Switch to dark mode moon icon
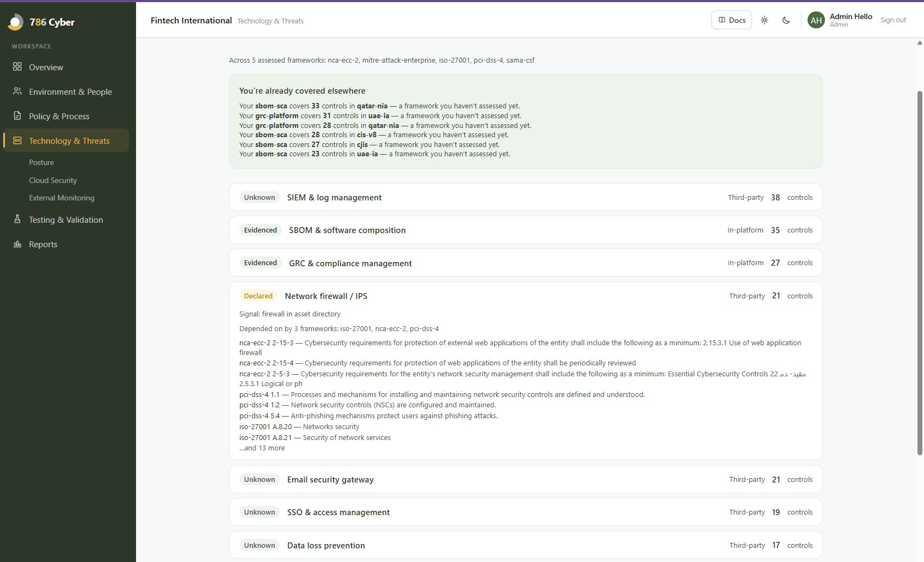Viewport: 924px width, 562px height. pyautogui.click(x=786, y=20)
